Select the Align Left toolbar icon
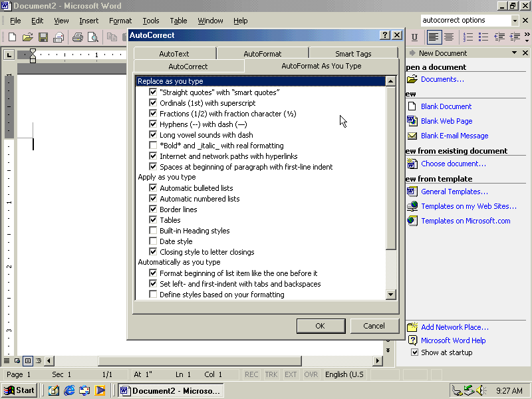 pyautogui.click(x=434, y=37)
